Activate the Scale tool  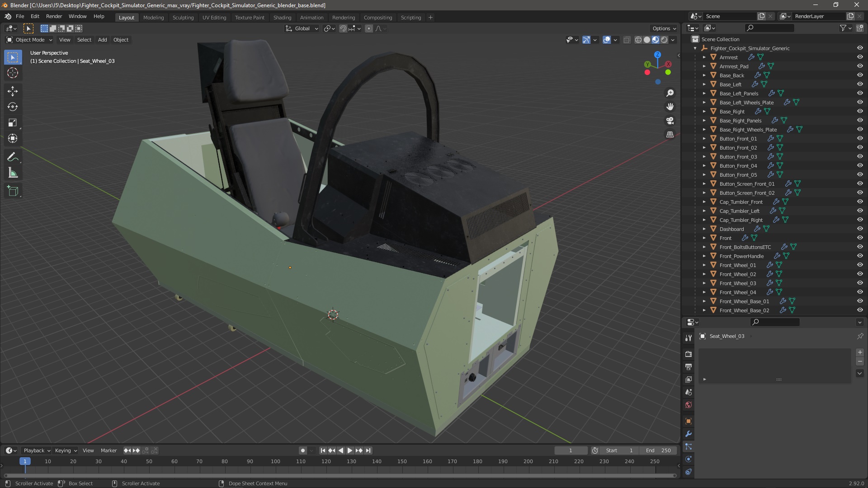13,123
